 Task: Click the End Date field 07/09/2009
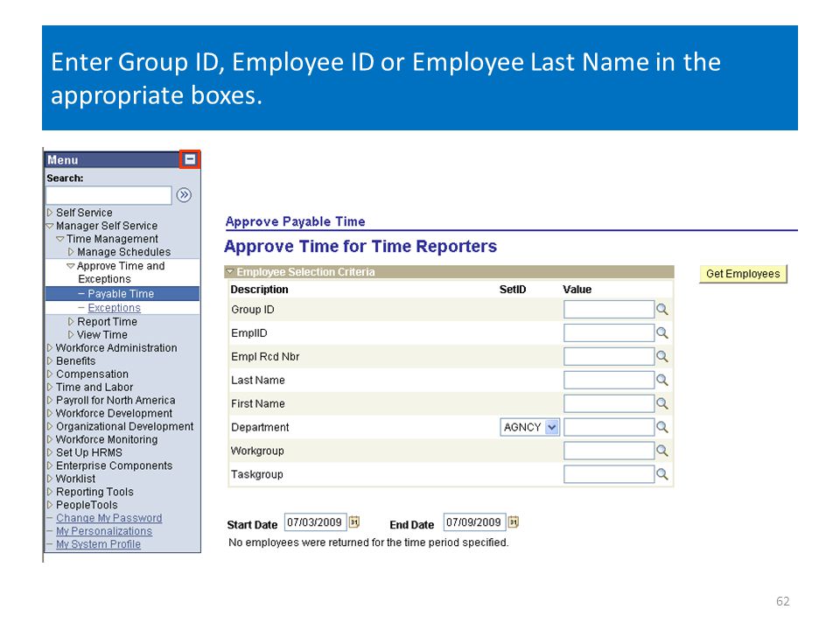(474, 521)
